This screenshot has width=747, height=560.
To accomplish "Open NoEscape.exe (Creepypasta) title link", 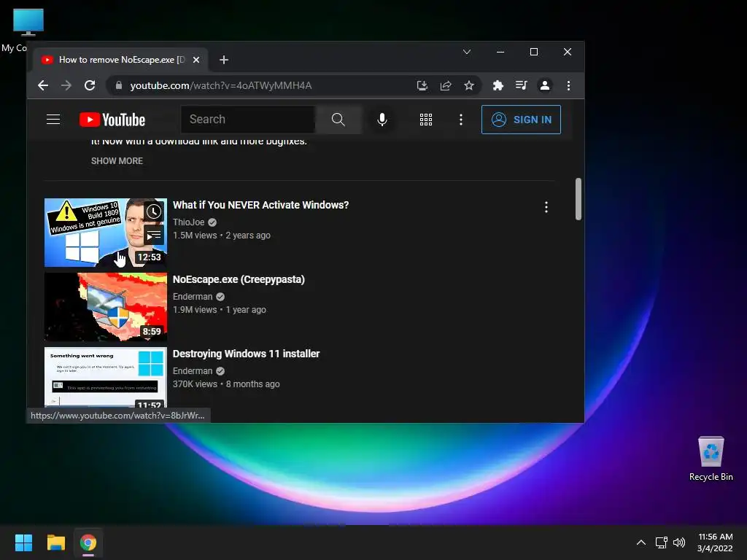I will coord(239,279).
